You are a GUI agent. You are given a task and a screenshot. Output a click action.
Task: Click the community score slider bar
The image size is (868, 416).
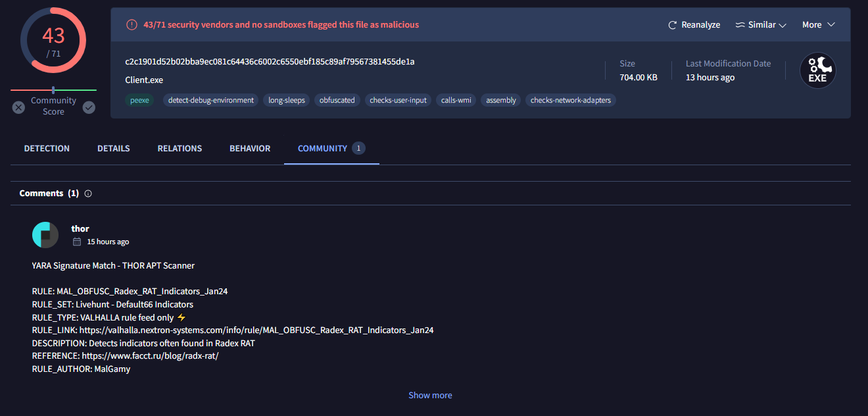pos(53,90)
